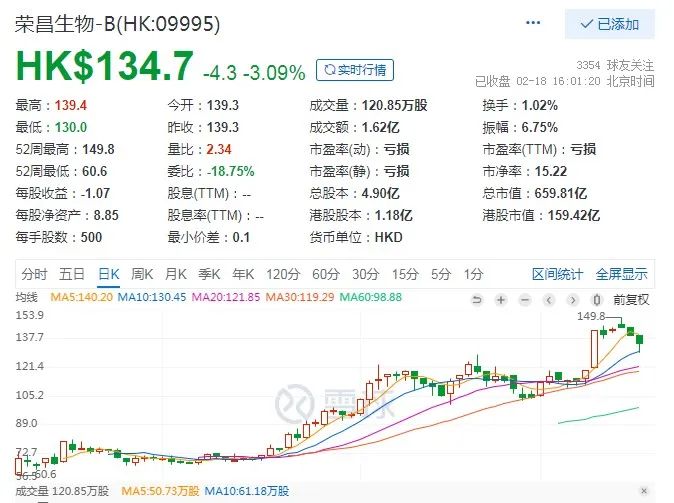Click the stock title 荣昌生物-B(HK:09995)
The width and height of the screenshot is (674, 503).
[x=117, y=24]
